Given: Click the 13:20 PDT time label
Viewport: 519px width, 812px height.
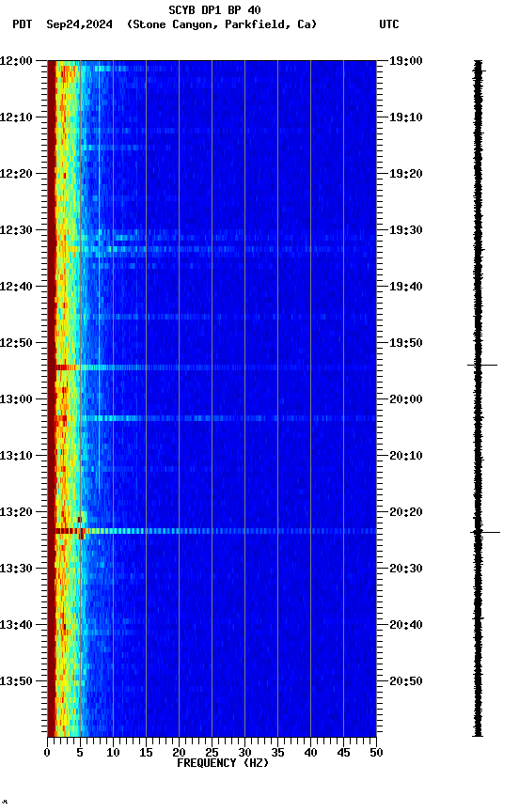Looking at the screenshot, I should click(x=16, y=513).
